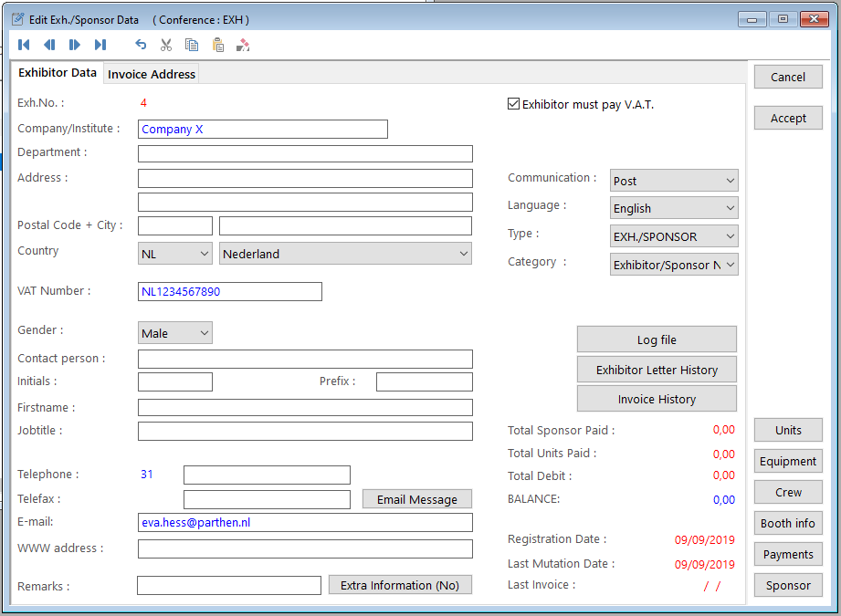Click the scissors cut icon

pyautogui.click(x=166, y=45)
